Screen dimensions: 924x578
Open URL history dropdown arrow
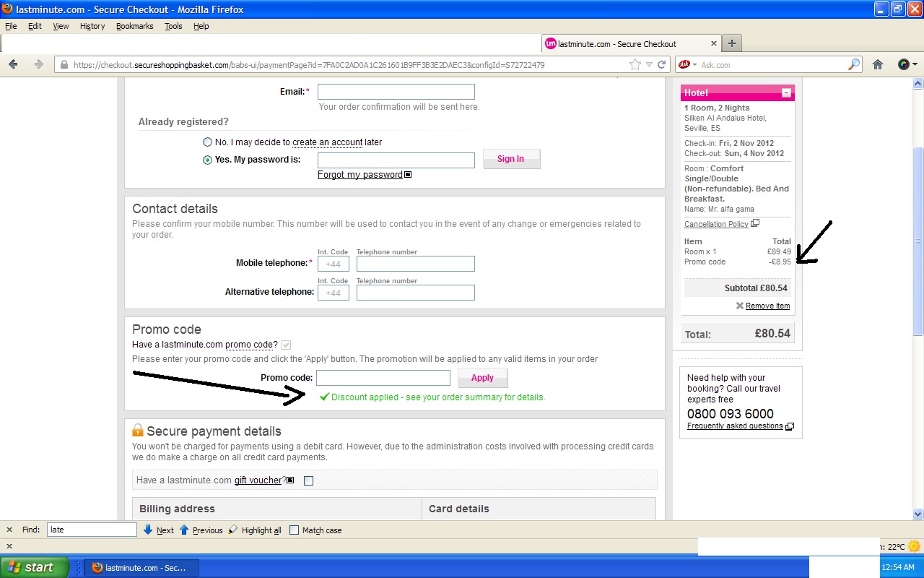(x=648, y=64)
